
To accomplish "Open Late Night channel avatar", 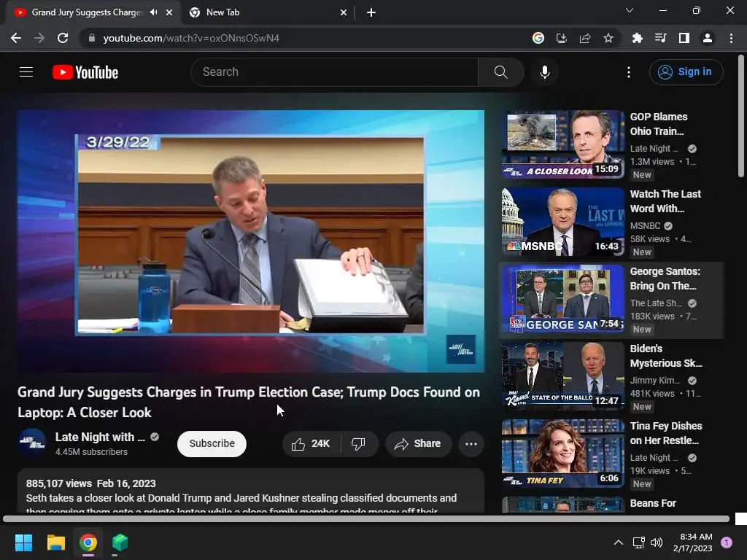I will pos(32,443).
